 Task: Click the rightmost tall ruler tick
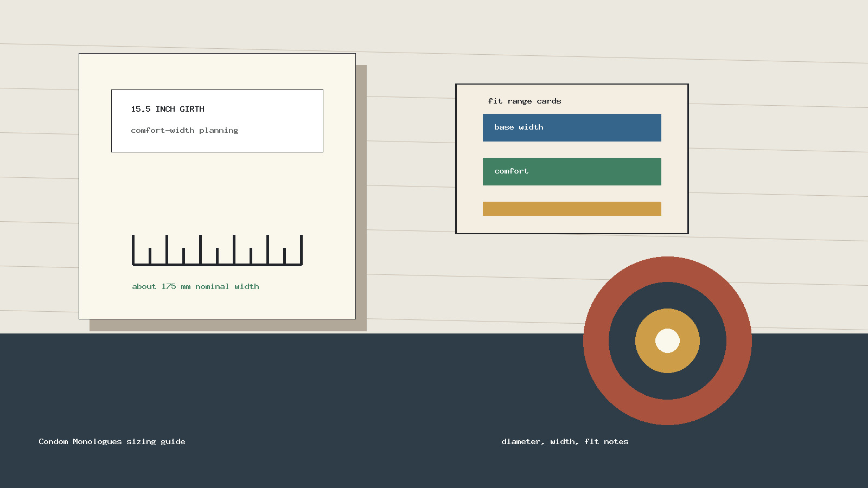tap(301, 249)
